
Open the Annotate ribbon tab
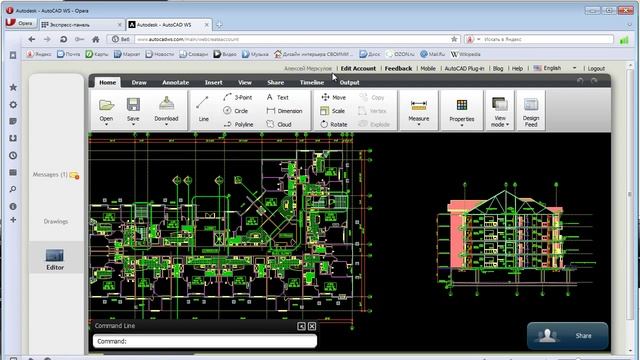point(176,82)
